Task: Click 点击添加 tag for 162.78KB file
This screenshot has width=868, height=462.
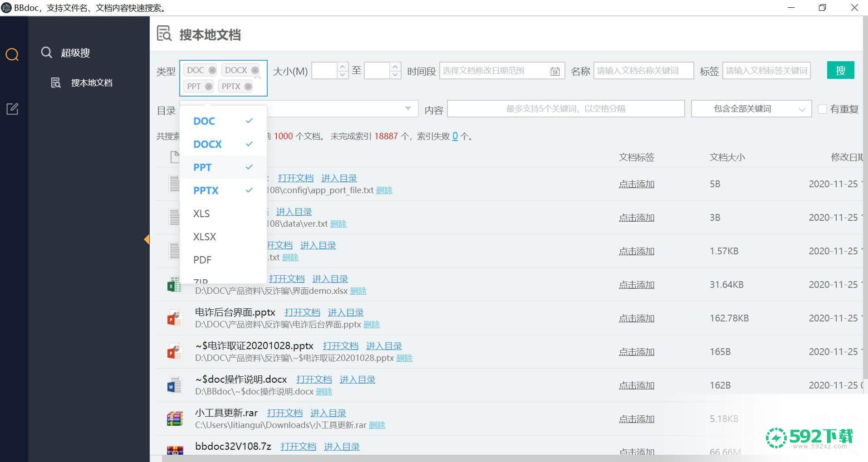Action: [637, 318]
